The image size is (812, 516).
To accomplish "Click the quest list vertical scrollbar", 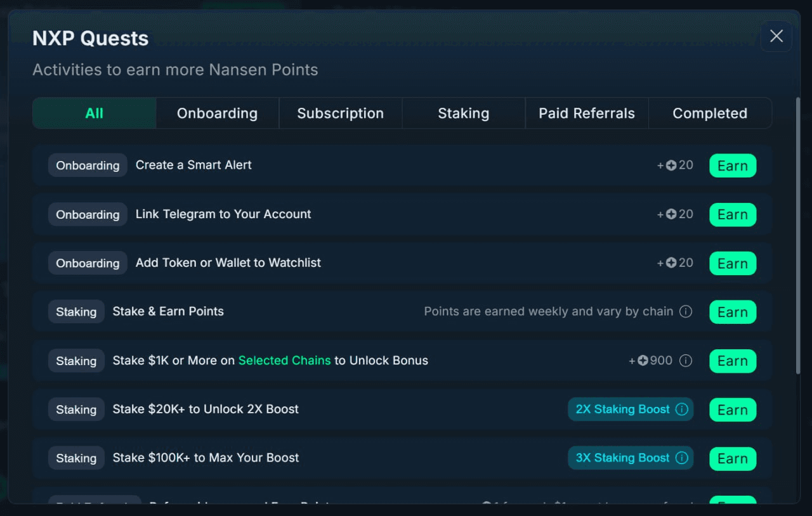I will tap(797, 235).
